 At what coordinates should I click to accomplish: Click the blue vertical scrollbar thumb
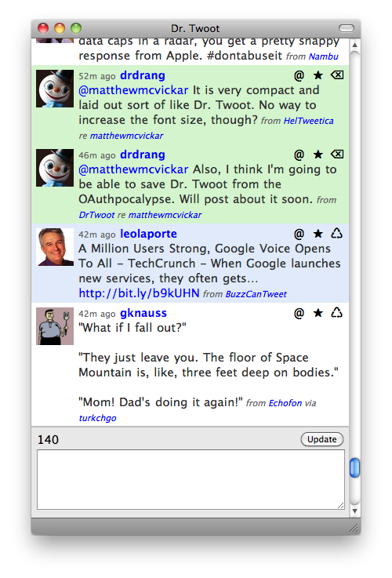[x=354, y=467]
